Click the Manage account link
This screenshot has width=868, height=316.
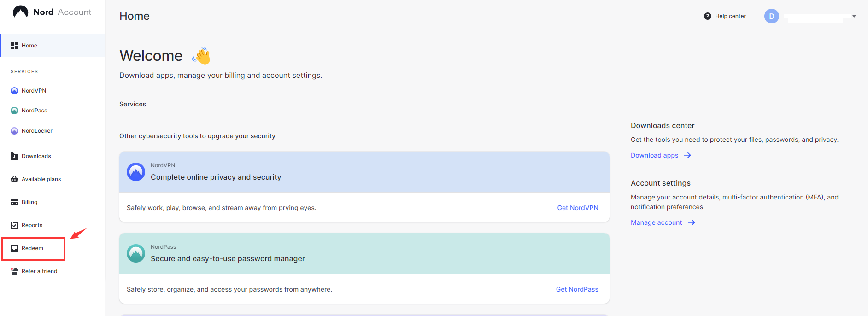tap(656, 222)
